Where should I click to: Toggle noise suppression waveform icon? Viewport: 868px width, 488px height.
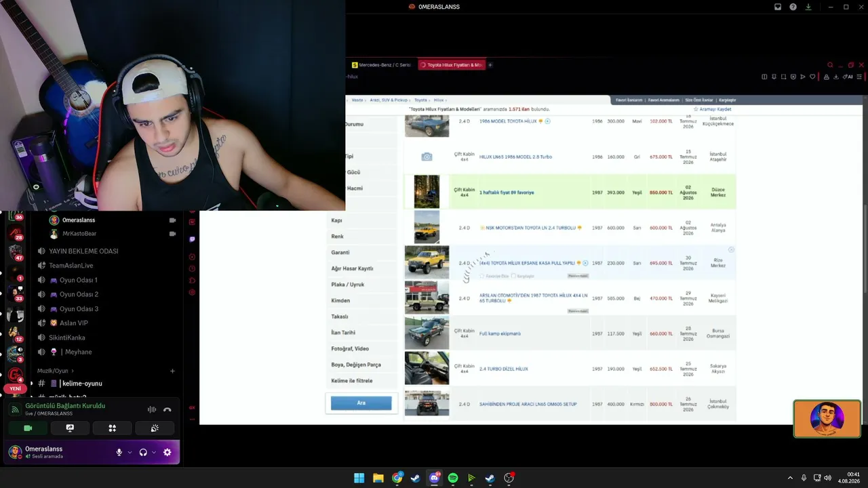point(152,409)
